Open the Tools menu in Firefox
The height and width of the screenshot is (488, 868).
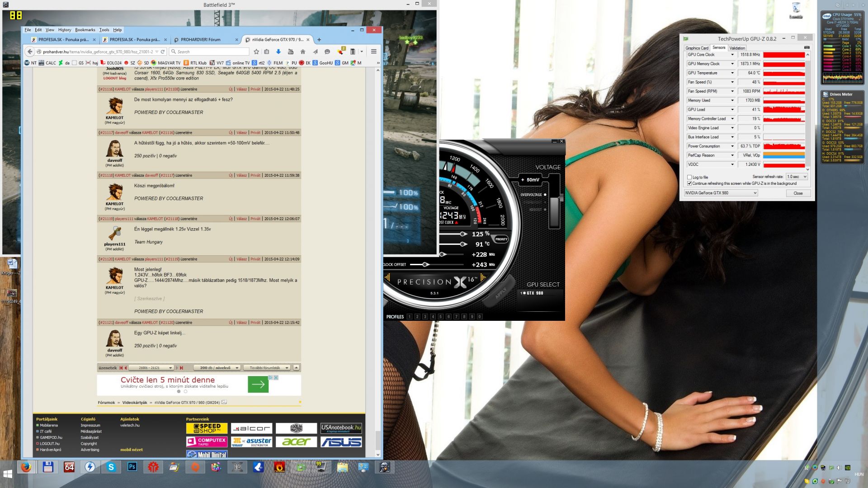point(104,30)
